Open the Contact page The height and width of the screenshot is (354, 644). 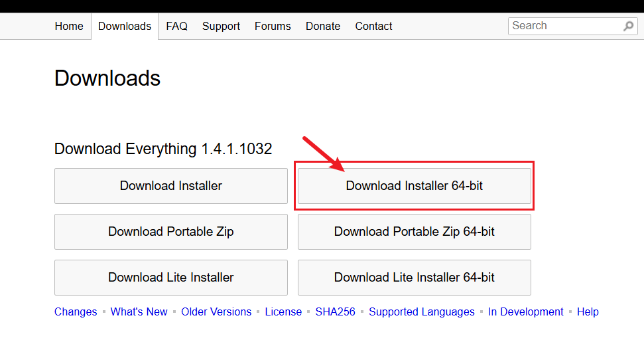(x=374, y=27)
